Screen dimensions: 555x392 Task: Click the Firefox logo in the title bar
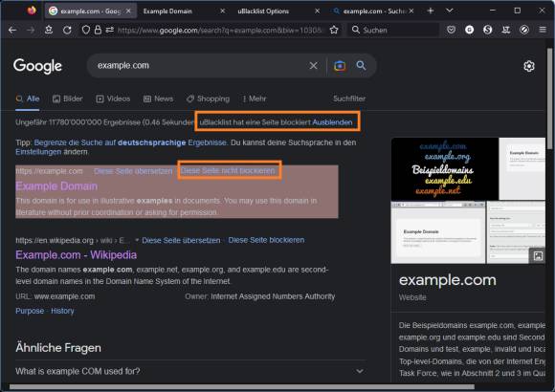click(x=32, y=11)
